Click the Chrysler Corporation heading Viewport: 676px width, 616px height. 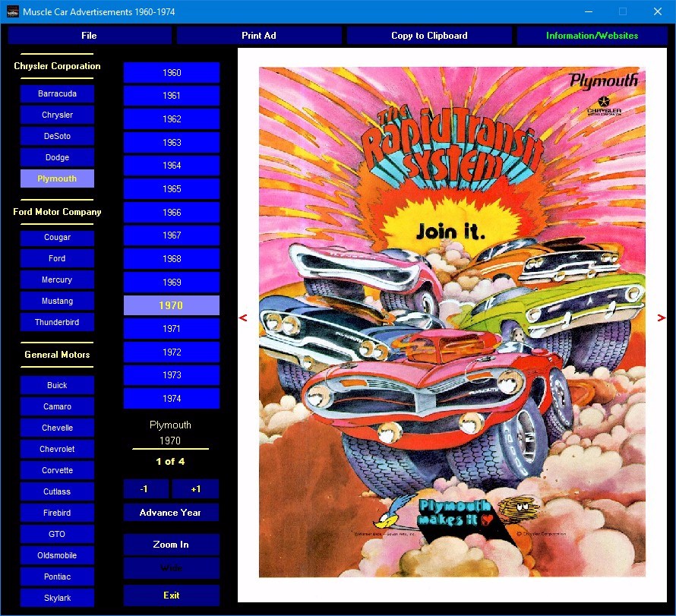57,66
